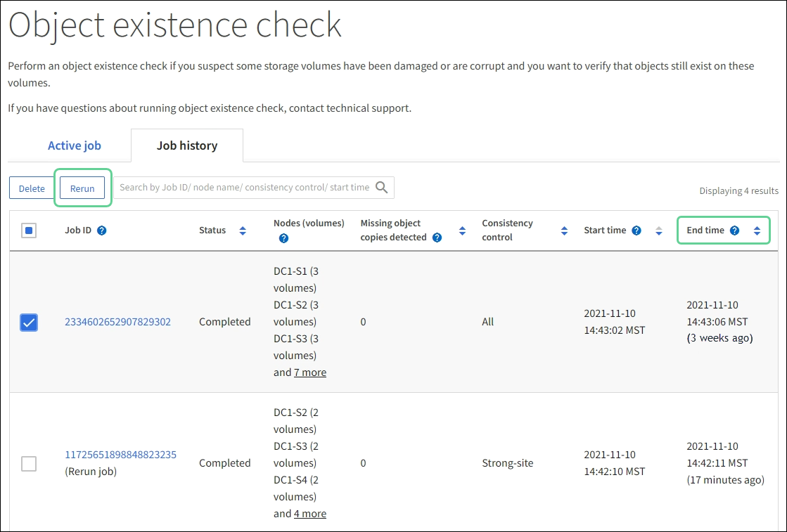The width and height of the screenshot is (787, 532).
Task: Sort by End time column arrows
Action: 757,231
